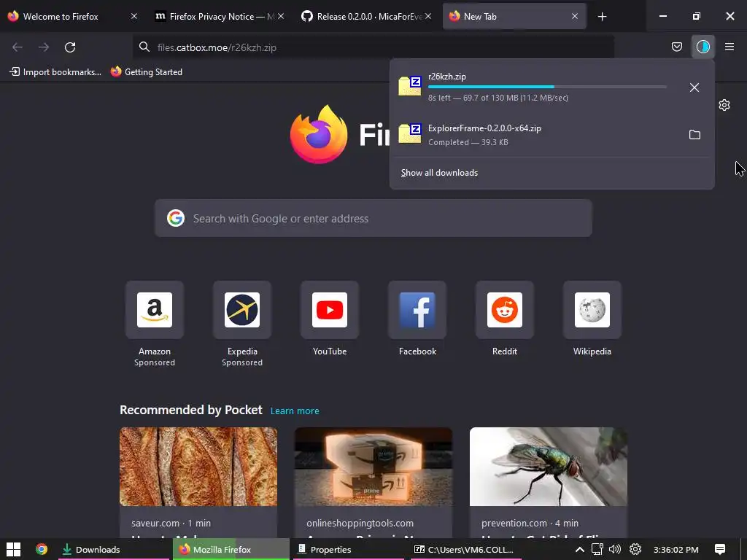The image size is (747, 560).
Task: Click the Forward navigation arrow
Action: 44,47
